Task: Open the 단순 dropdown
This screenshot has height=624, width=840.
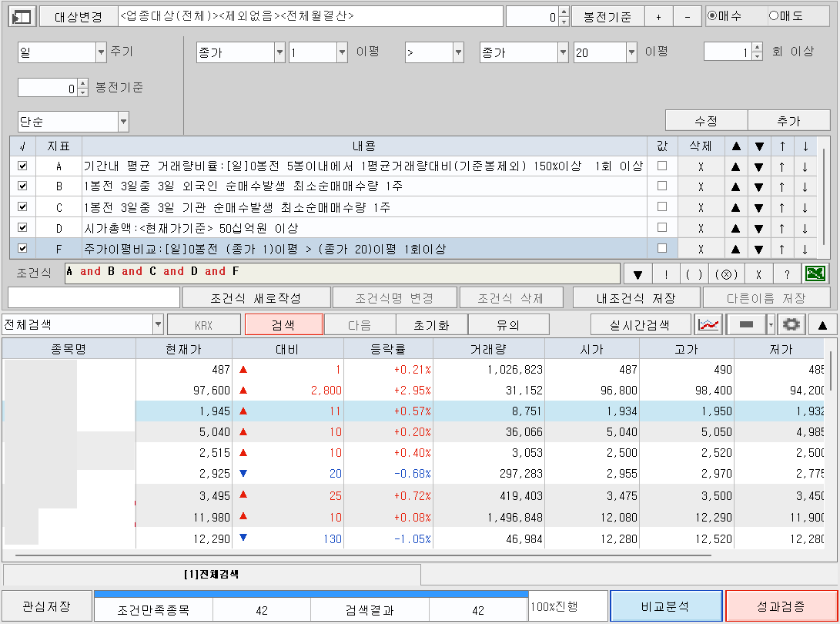Action: 122,122
